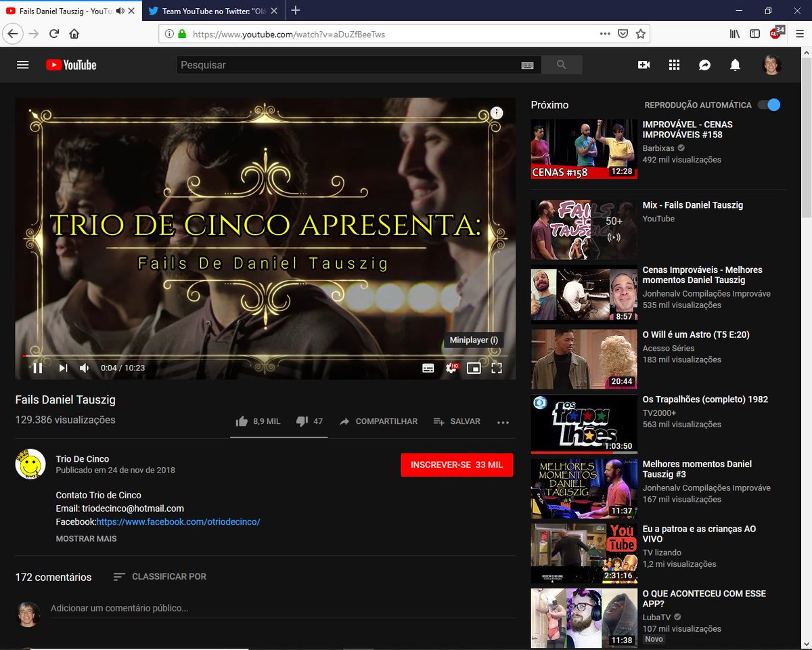Open more actions ellipsis under video
Screen dimensions: 812x650
coord(503,422)
